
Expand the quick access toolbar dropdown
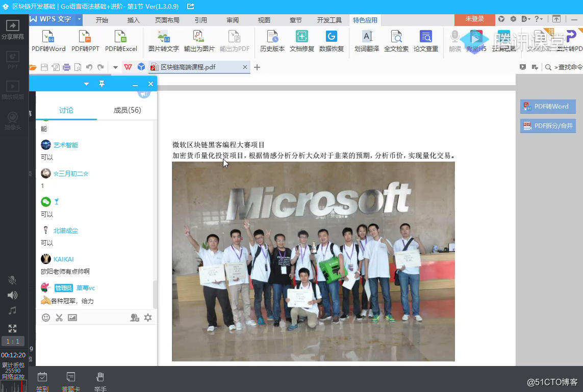click(x=115, y=68)
